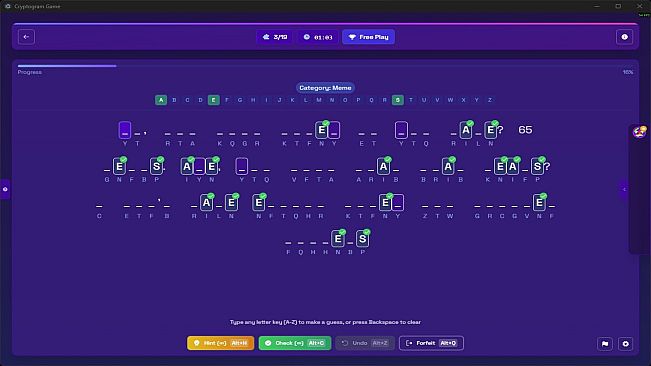The width and height of the screenshot is (651, 366).
Task: Click the Forfeit button
Action: (431, 343)
